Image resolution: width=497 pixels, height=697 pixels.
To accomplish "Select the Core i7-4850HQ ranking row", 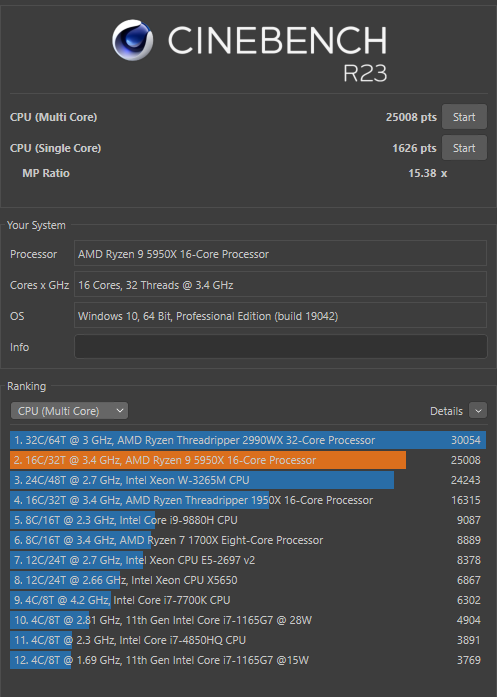I will [248, 640].
